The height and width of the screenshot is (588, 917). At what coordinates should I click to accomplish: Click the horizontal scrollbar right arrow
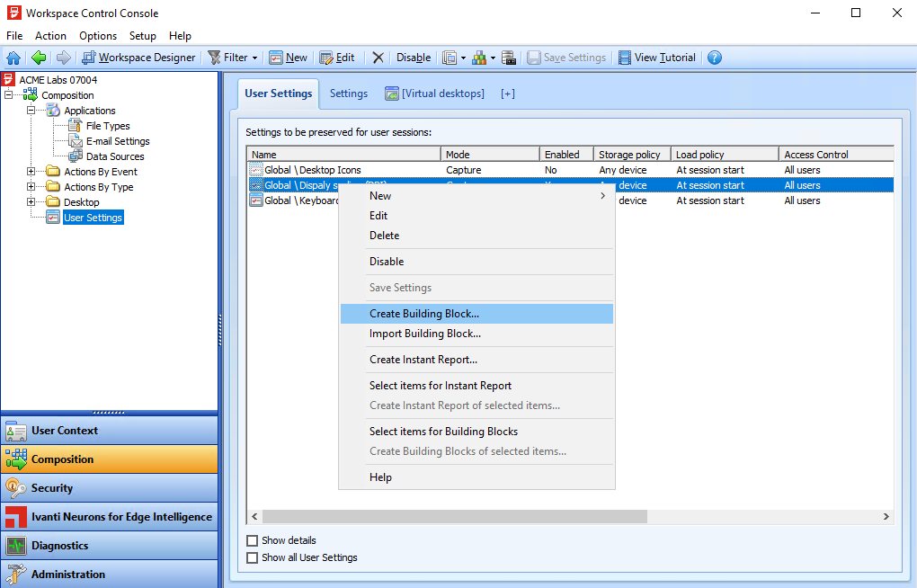tap(886, 517)
